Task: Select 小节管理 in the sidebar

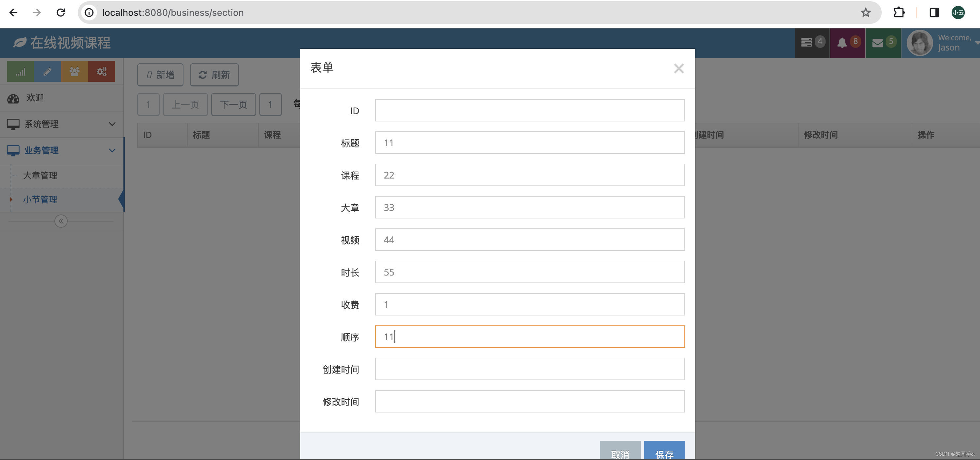Action: (40, 199)
